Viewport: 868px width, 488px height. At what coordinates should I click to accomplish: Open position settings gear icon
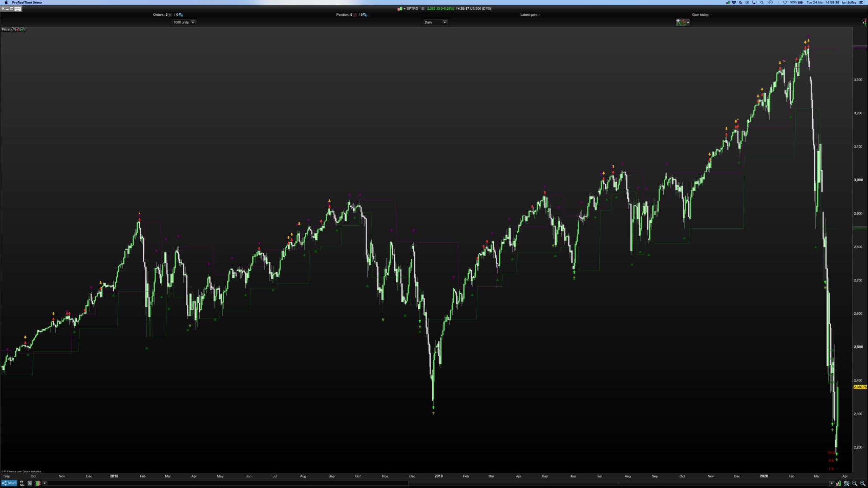[365, 15]
